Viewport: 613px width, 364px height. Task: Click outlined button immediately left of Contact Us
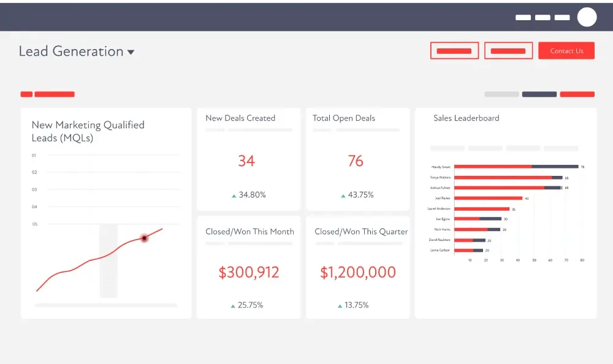coord(508,51)
